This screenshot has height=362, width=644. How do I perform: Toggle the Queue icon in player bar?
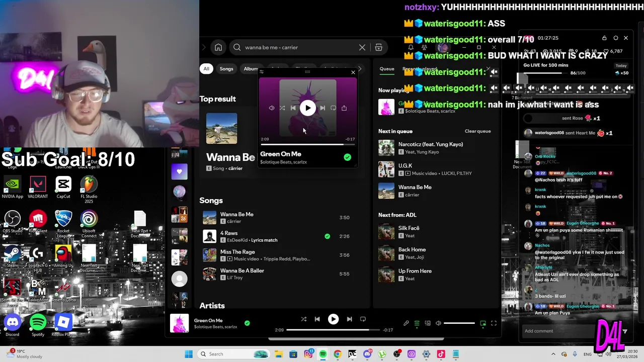tap(417, 323)
